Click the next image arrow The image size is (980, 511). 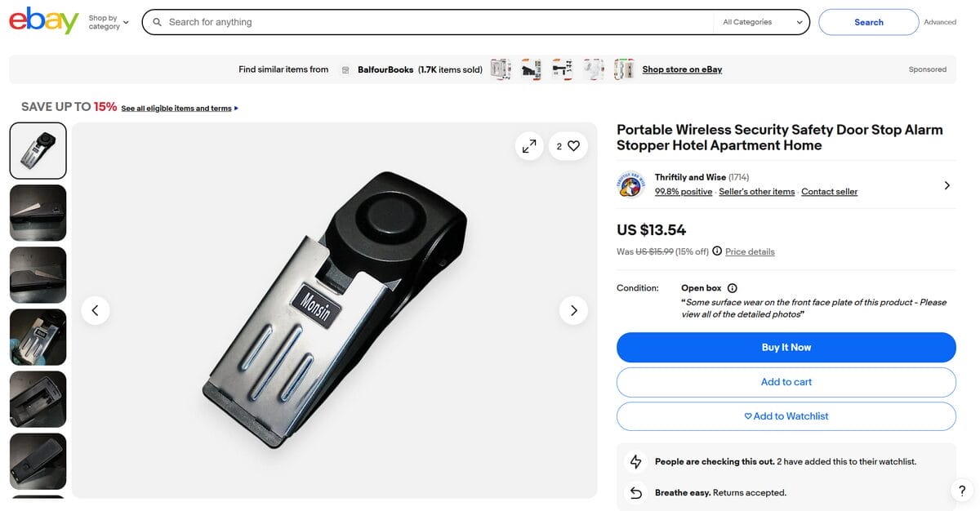point(573,310)
